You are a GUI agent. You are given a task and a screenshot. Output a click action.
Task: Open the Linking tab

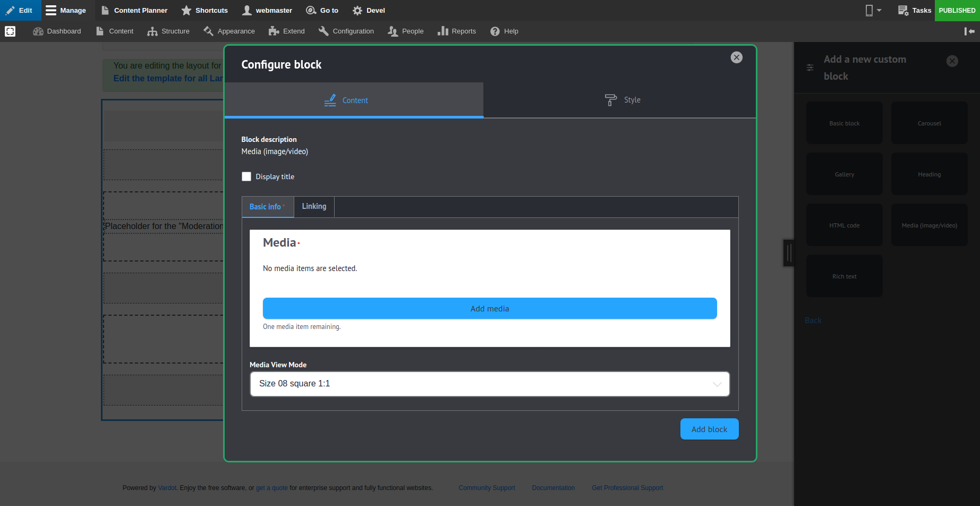(x=314, y=206)
